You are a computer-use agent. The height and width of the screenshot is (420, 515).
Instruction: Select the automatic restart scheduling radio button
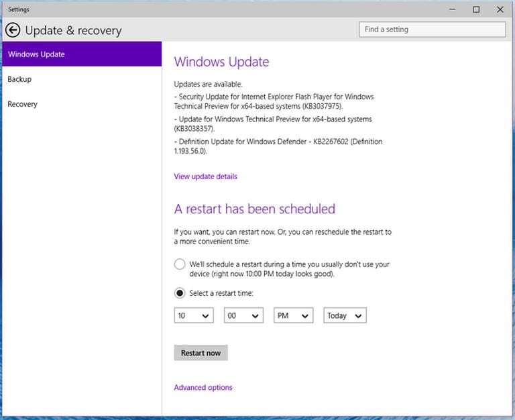click(x=180, y=264)
